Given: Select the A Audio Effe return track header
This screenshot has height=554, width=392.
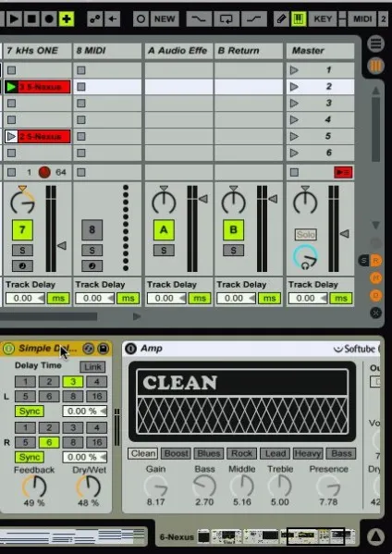Looking at the screenshot, I should click(x=178, y=51).
